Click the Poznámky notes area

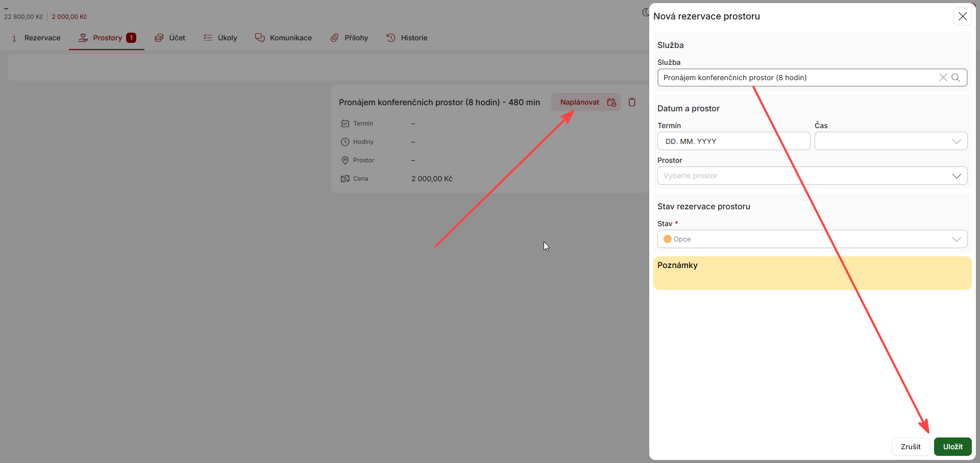tap(812, 273)
